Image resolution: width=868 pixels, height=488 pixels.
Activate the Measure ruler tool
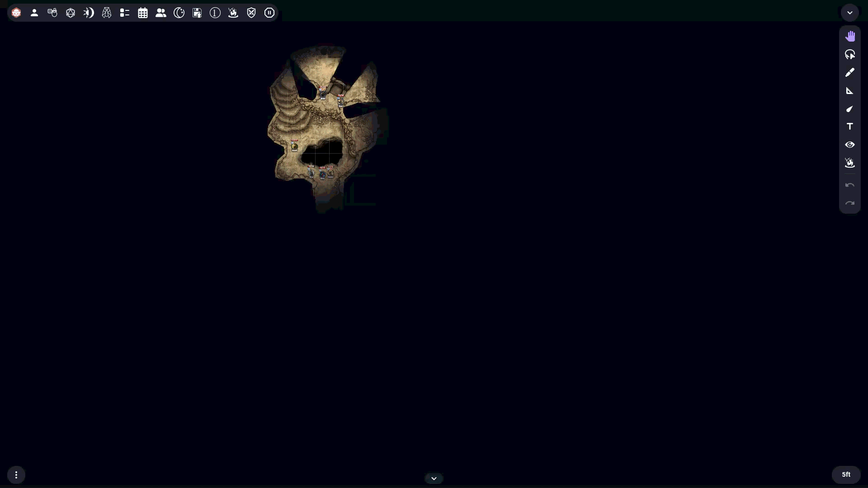[850, 90]
